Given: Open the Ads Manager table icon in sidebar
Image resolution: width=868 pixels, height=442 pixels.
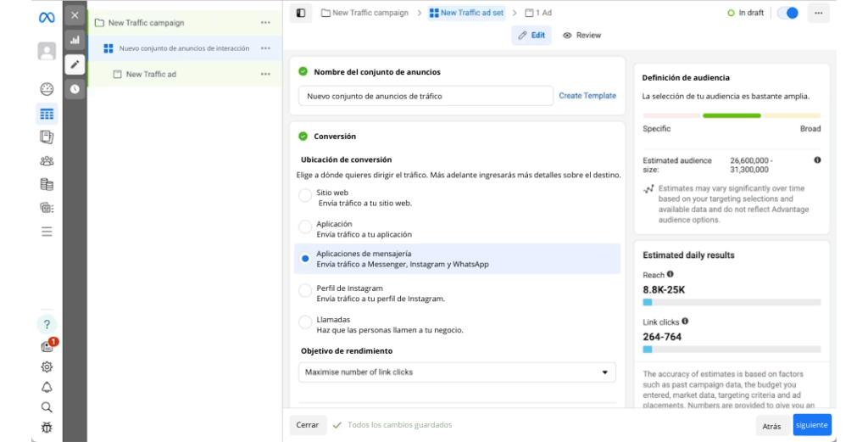Looking at the screenshot, I should pyautogui.click(x=47, y=114).
